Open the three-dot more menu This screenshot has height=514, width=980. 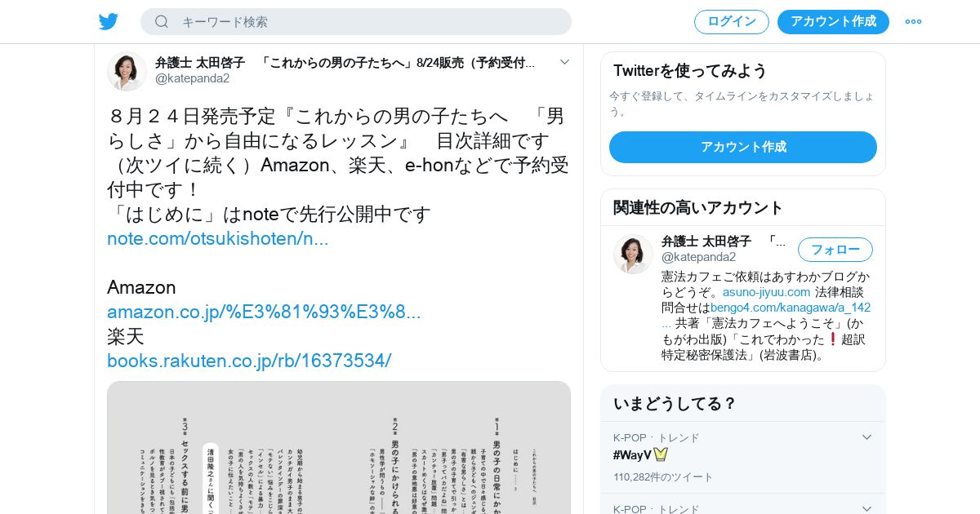pos(913,22)
